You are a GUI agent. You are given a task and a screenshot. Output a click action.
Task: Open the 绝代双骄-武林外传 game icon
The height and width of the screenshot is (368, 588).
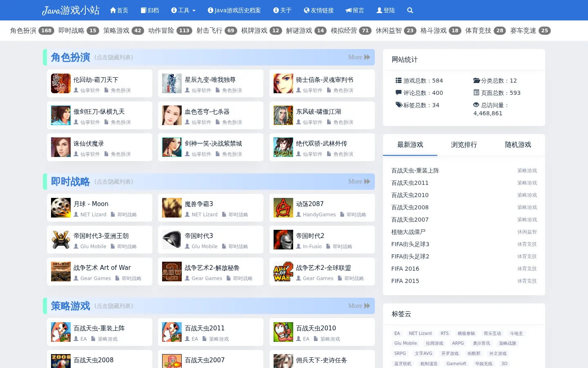[x=283, y=147]
